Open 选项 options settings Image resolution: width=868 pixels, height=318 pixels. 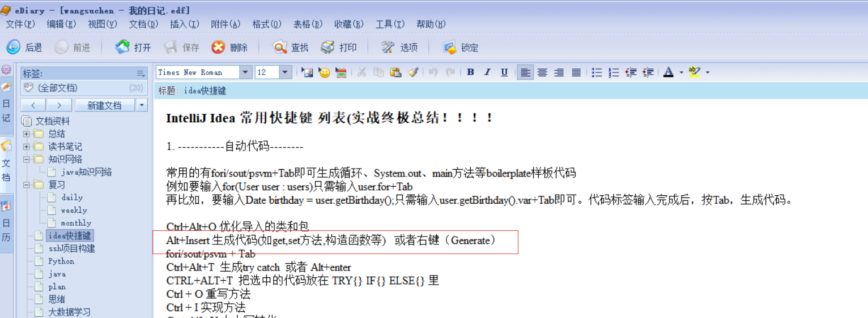point(399,48)
